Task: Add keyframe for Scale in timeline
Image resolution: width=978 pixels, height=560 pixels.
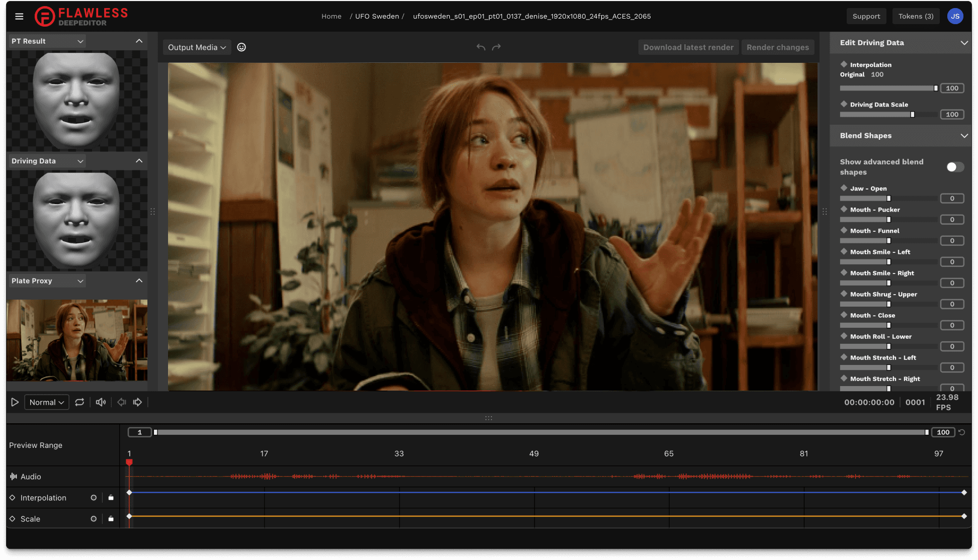Action: click(x=13, y=519)
